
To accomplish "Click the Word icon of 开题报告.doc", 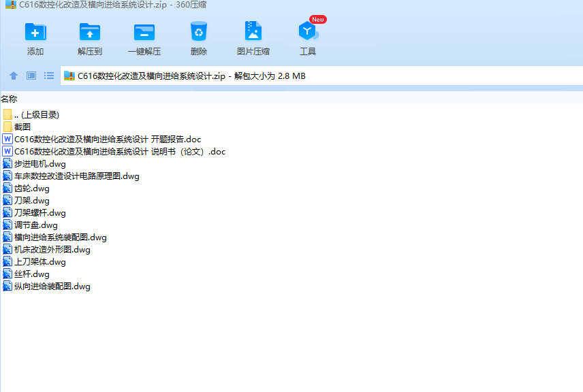I will 7,139.
